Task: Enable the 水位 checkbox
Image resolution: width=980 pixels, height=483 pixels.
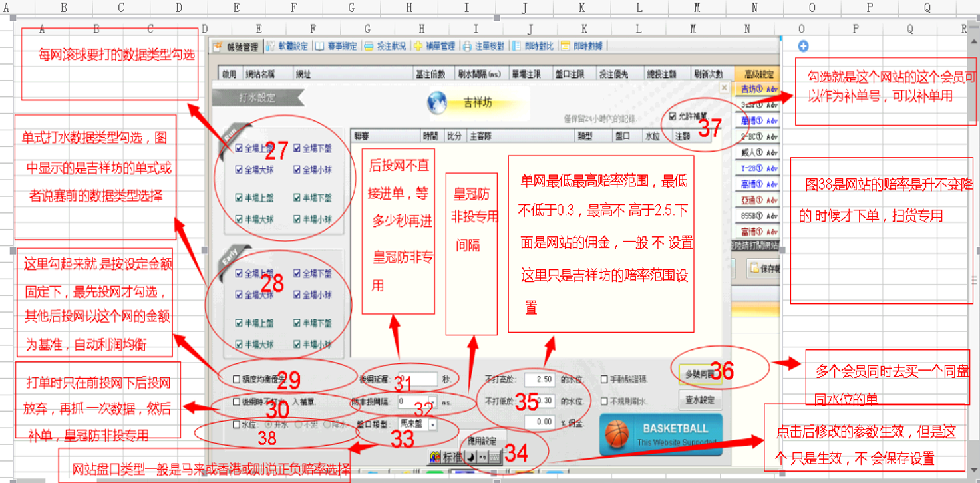Action: (237, 424)
